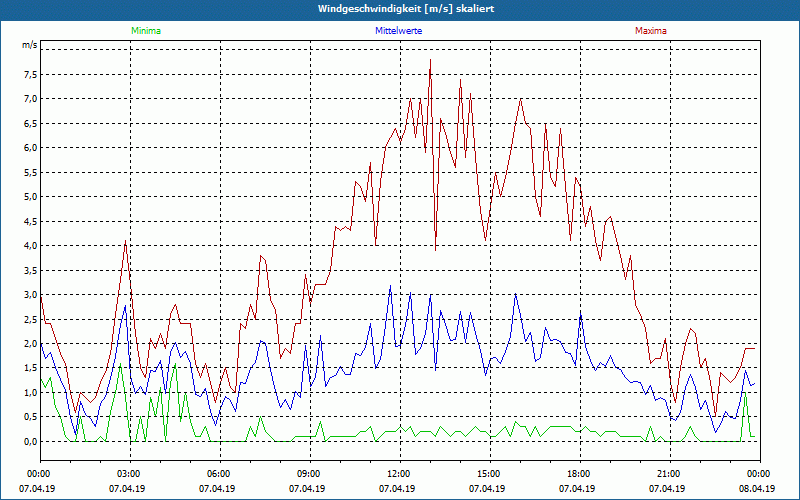Viewport: 800px width, 500px height.
Task: Click the 4,5 y-axis value
Action: coord(31,221)
